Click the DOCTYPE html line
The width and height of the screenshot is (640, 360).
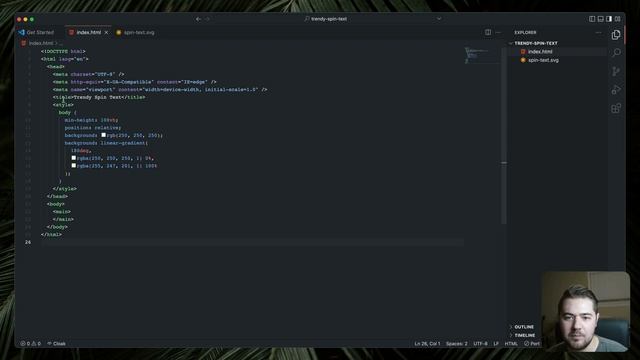[x=63, y=51]
